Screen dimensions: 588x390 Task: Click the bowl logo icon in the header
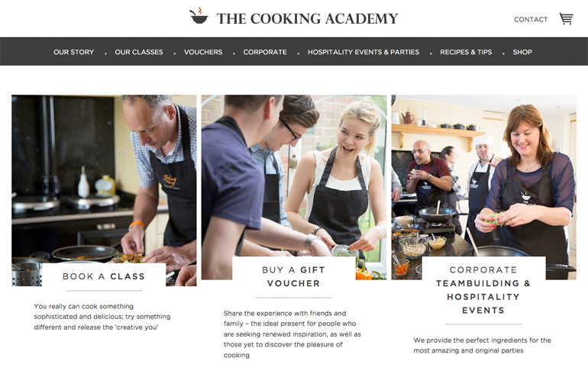[x=199, y=16]
